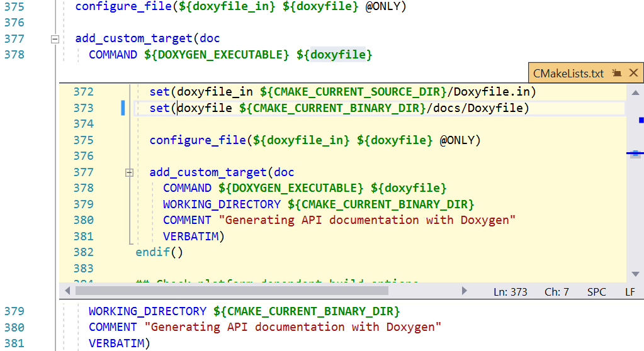The image size is (644, 351).
Task: Click WORKING_DIRECTORY on peek line 379
Action: click(x=222, y=204)
